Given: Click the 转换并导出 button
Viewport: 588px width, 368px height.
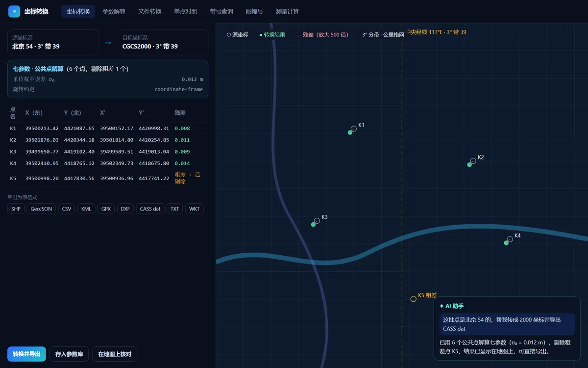Looking at the screenshot, I should 26,354.
